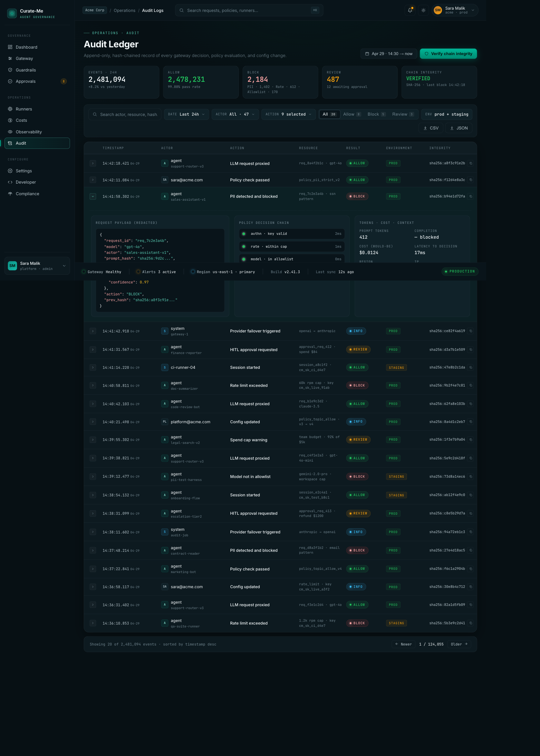Filter results by Review
540x756 pixels.
point(402,114)
